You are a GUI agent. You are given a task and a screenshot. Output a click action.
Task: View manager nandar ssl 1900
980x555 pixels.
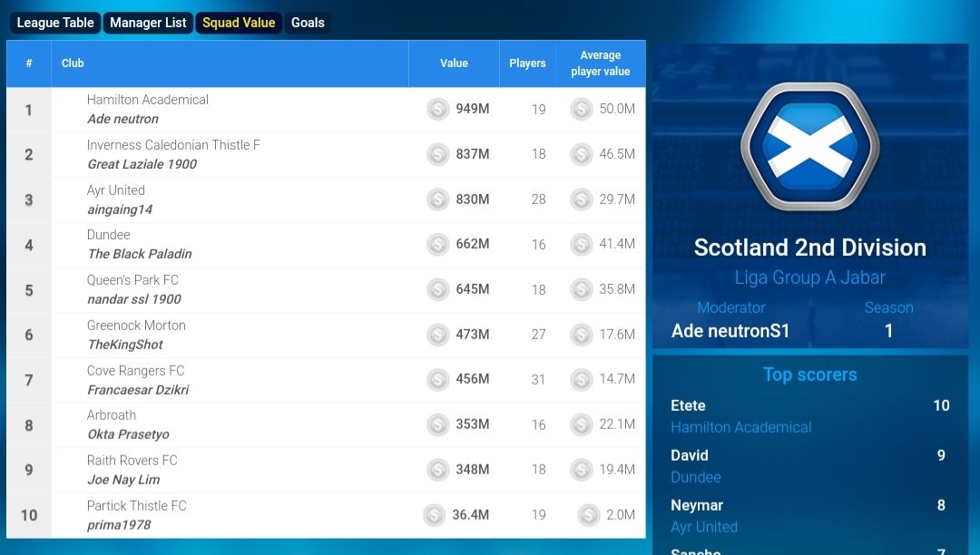pyautogui.click(x=134, y=299)
